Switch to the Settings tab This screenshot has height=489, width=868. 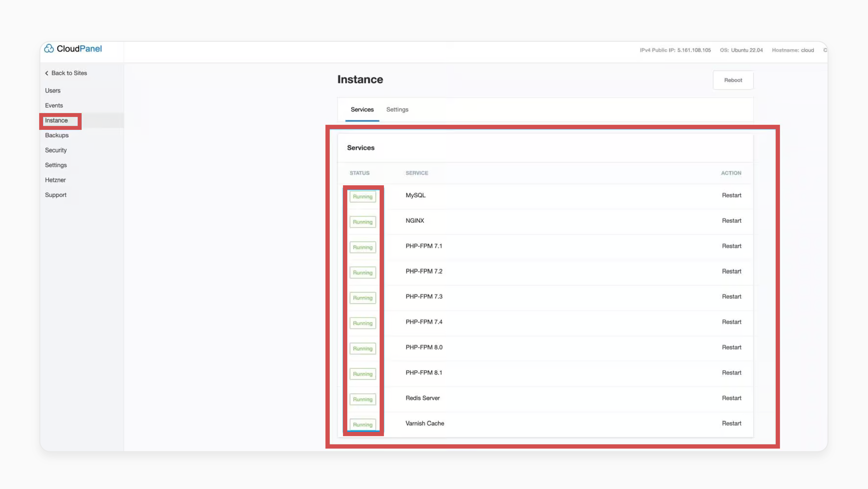[x=397, y=109]
